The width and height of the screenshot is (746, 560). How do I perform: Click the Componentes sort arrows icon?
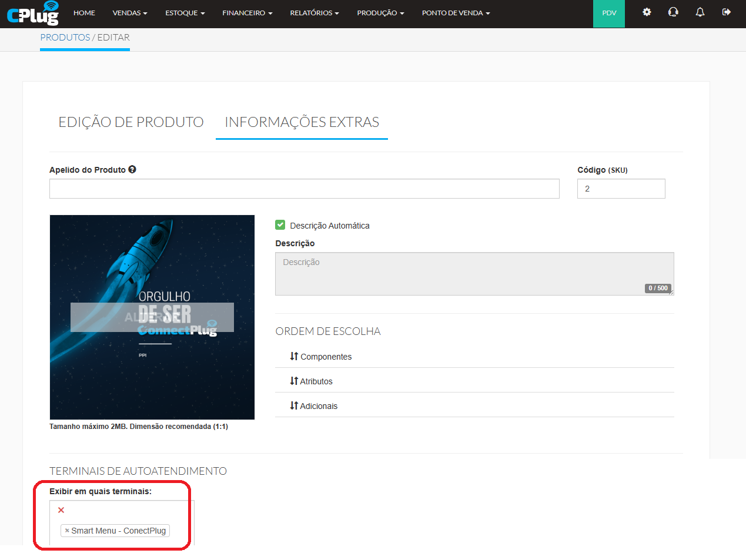(x=294, y=356)
